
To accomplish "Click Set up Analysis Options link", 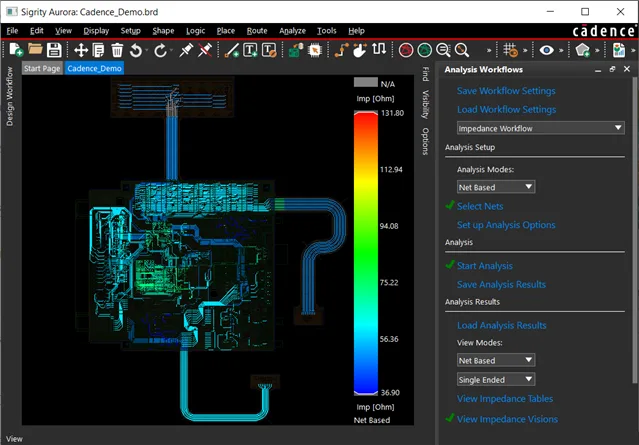I will (506, 225).
